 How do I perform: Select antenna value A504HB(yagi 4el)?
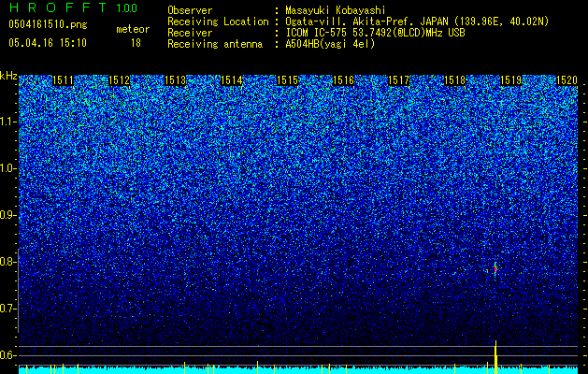click(330, 44)
